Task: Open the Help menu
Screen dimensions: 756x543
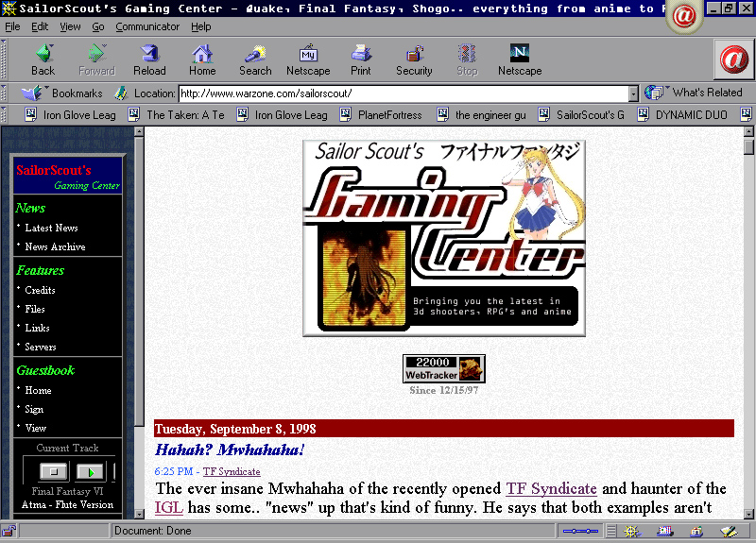Action: point(200,26)
